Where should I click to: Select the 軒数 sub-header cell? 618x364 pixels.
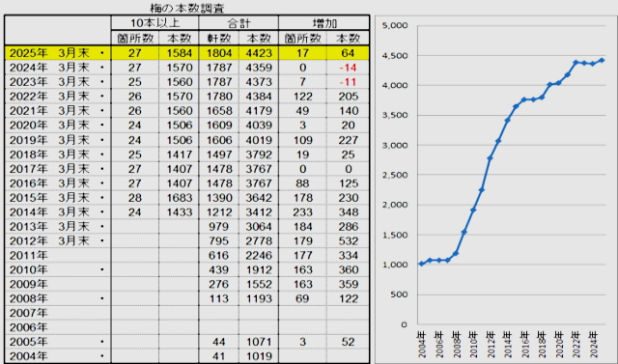click(x=219, y=39)
